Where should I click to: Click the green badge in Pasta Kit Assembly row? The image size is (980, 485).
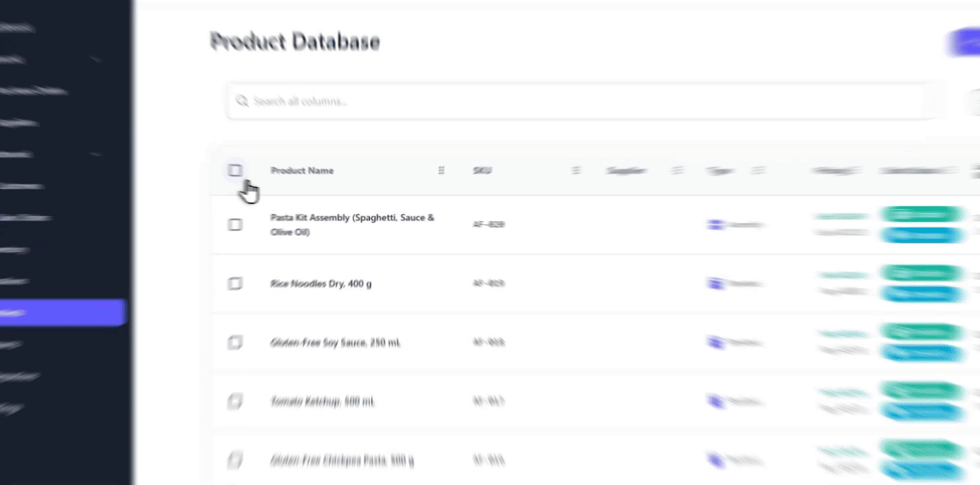921,215
